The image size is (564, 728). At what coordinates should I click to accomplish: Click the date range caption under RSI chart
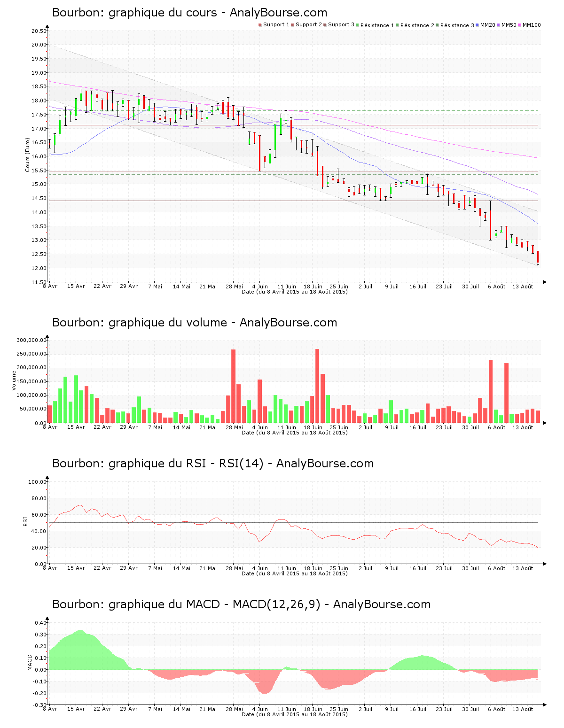point(294,573)
